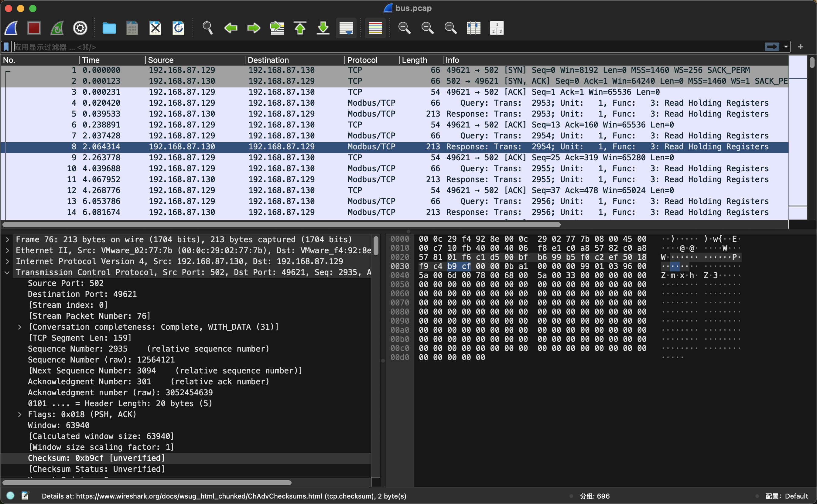Close this capture file

155,28
